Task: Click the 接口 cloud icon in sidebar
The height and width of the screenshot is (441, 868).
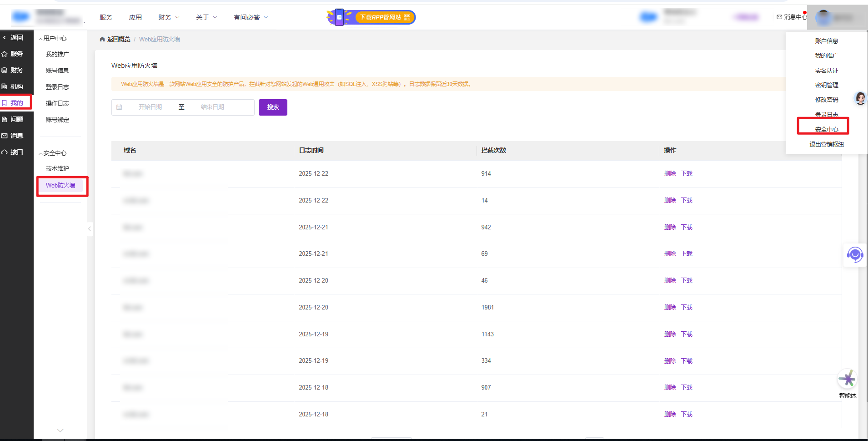Action: coord(5,152)
